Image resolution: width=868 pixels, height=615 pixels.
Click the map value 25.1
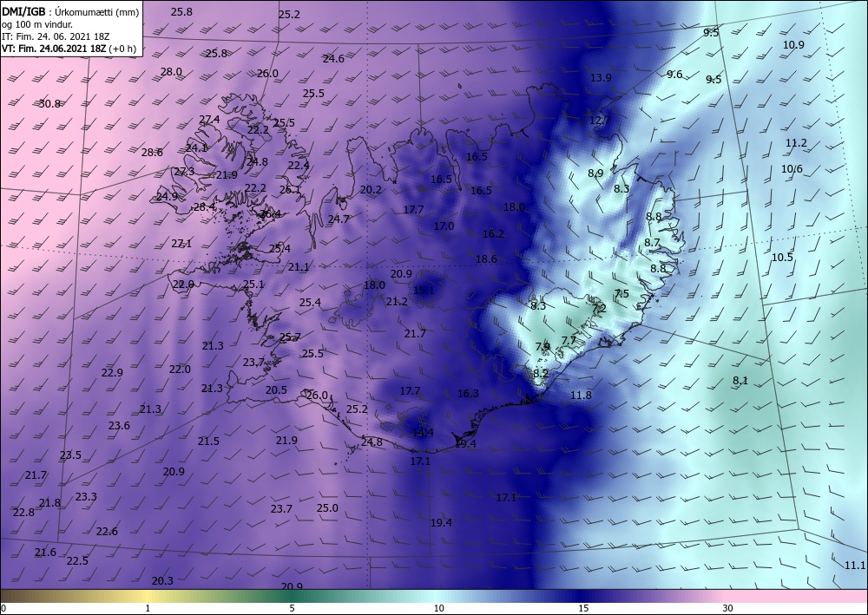[253, 285]
